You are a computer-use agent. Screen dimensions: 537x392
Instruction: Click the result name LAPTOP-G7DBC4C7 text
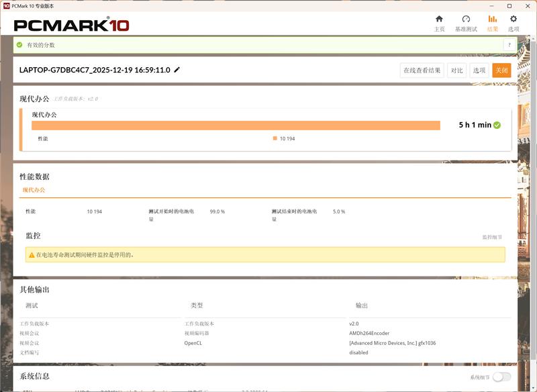pos(95,70)
